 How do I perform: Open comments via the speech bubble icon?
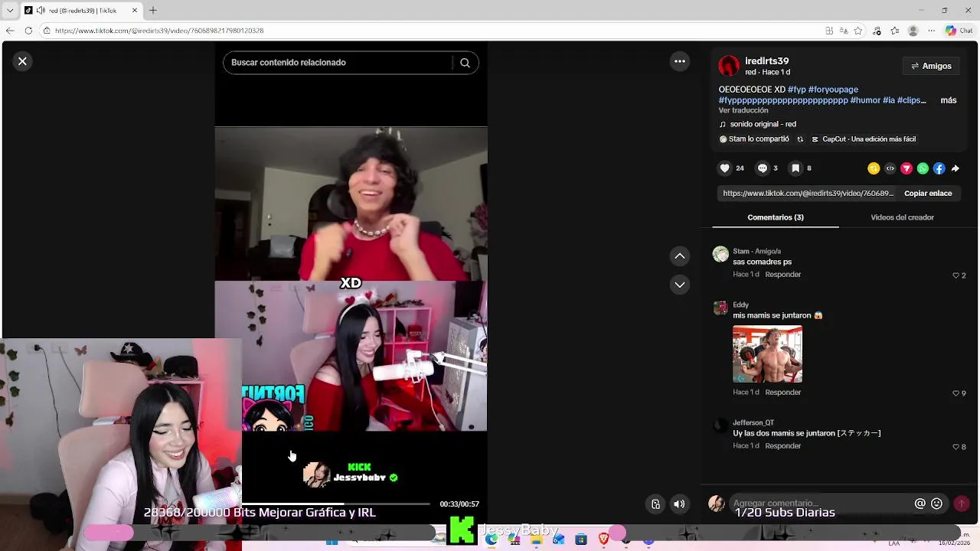coord(763,168)
